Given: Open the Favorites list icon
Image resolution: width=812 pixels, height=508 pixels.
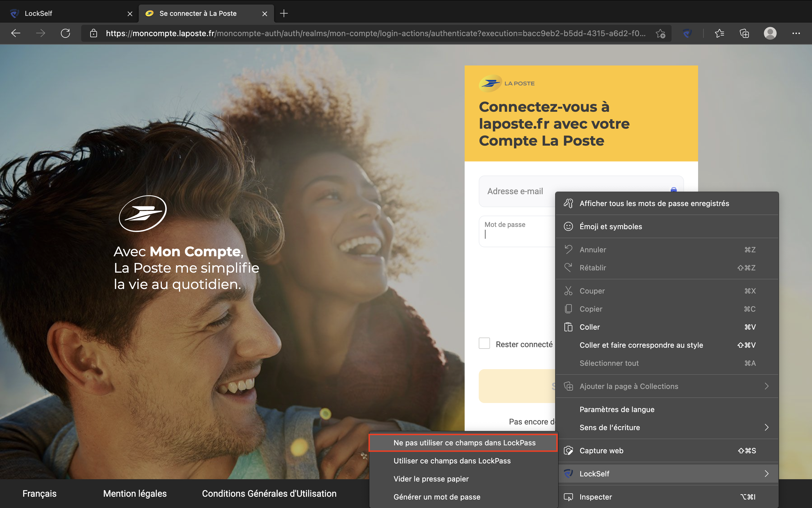Looking at the screenshot, I should [719, 33].
